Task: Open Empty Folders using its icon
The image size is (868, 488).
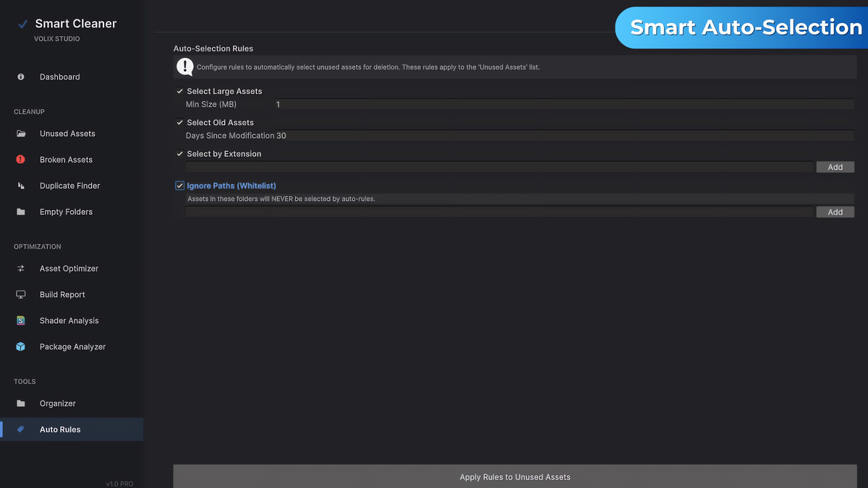Action: [20, 212]
